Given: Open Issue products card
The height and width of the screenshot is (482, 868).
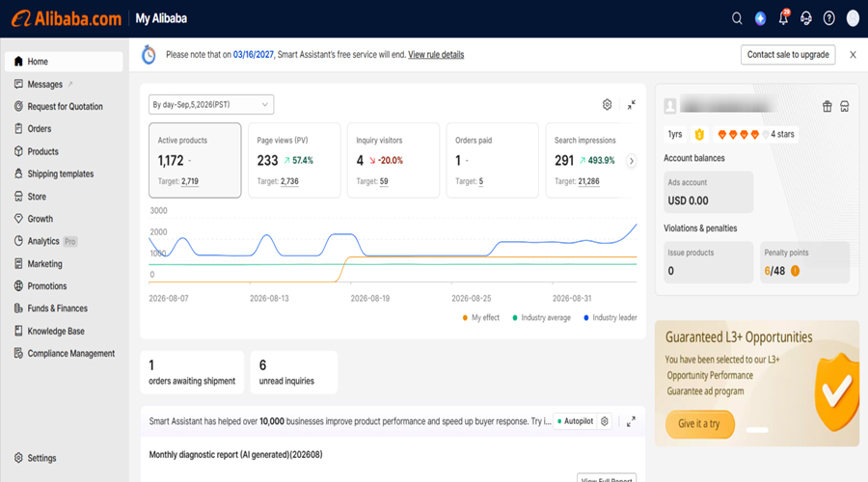Looking at the screenshot, I should coord(709,262).
